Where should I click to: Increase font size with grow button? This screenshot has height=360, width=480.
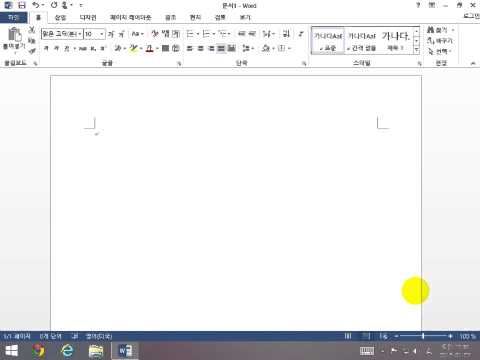[x=111, y=34]
